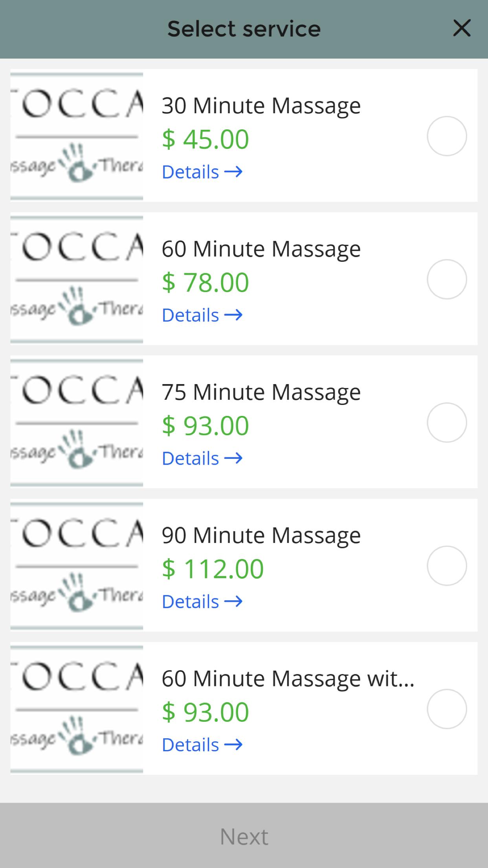Tap the 75 Minute Massage logo thumbnail
488x868 pixels.
coord(77,423)
